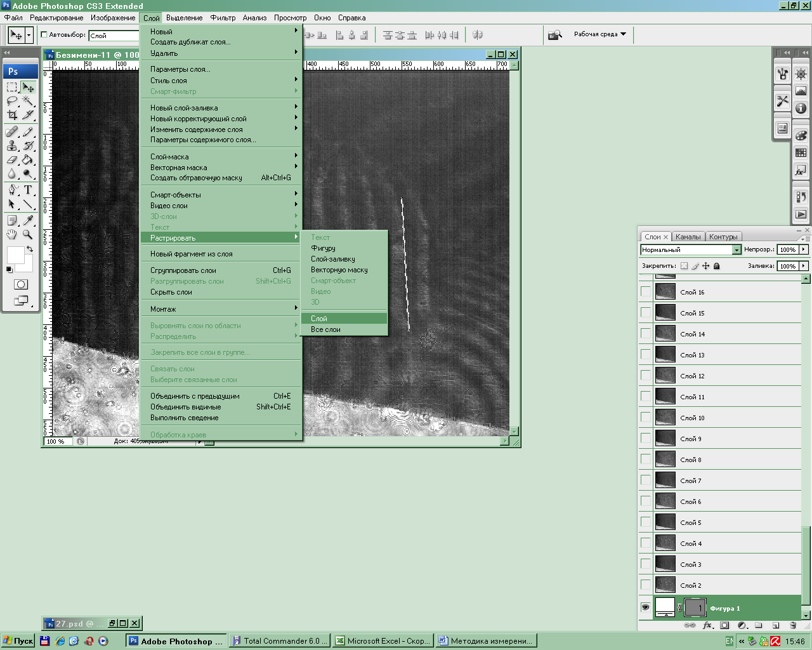Select the Type text tool
Image resolution: width=812 pixels, height=650 pixels.
click(28, 190)
